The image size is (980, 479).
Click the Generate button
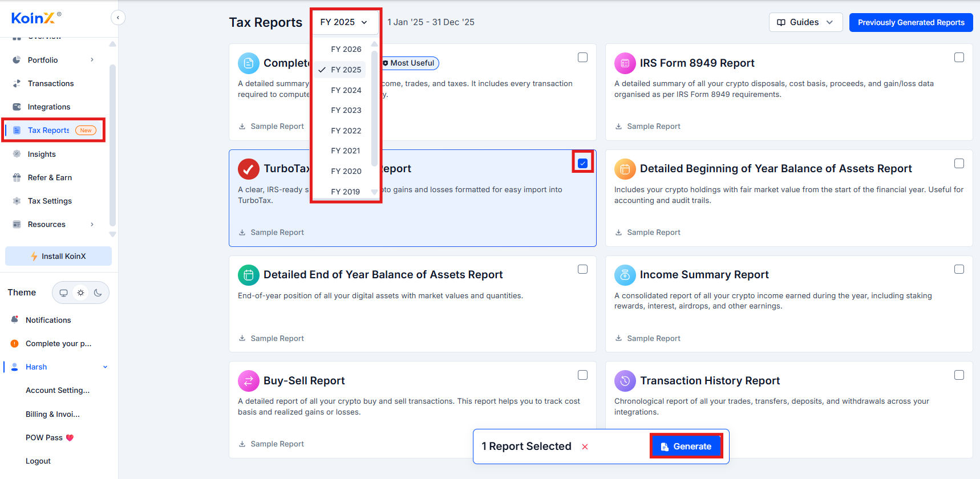click(686, 446)
